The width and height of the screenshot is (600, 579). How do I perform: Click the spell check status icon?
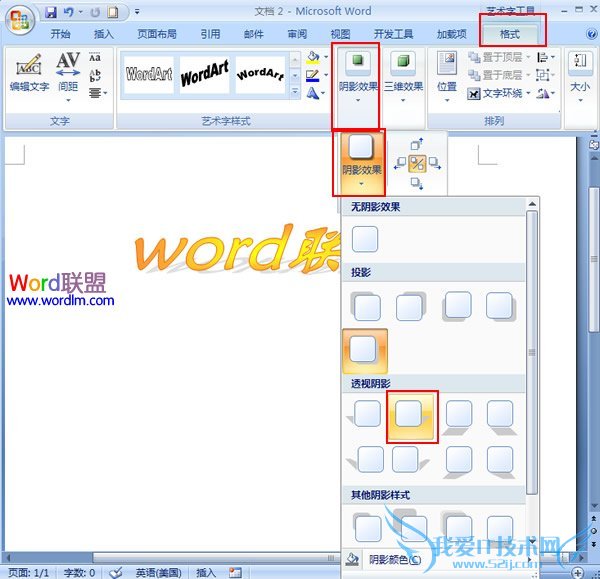[x=116, y=572]
